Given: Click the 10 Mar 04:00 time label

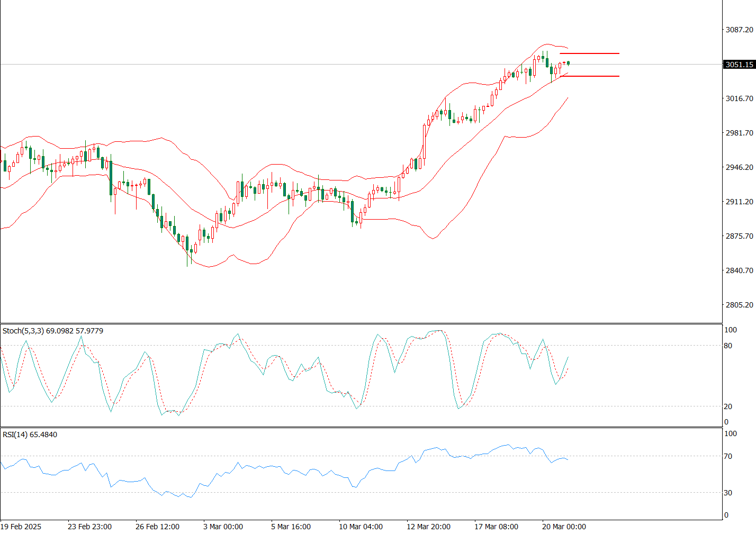Looking at the screenshot, I should (x=361, y=527).
